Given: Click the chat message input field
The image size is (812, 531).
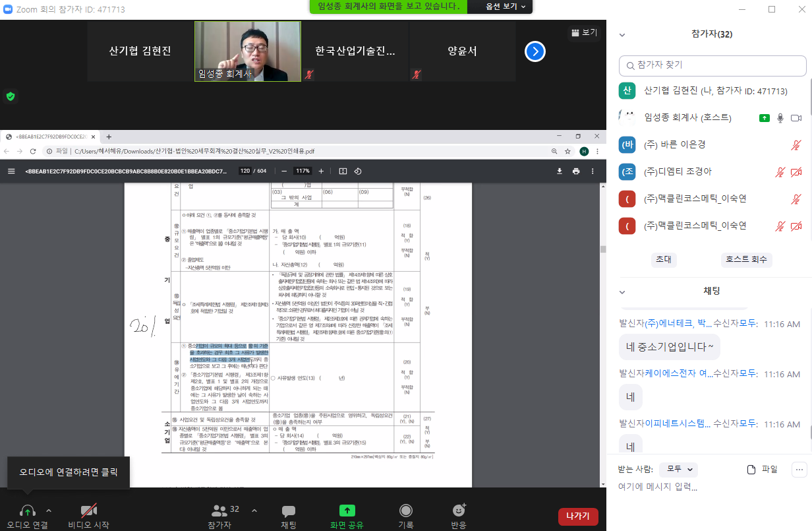Looking at the screenshot, I should [x=709, y=487].
